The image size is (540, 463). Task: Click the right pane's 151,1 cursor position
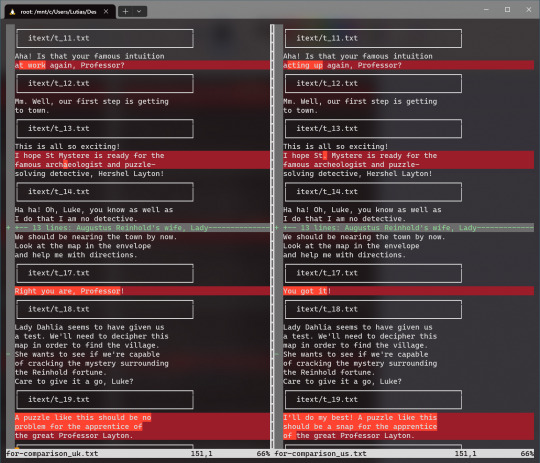(x=466, y=454)
